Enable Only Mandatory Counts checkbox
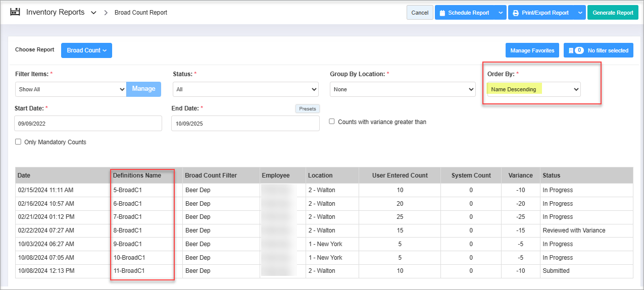 tap(18, 142)
